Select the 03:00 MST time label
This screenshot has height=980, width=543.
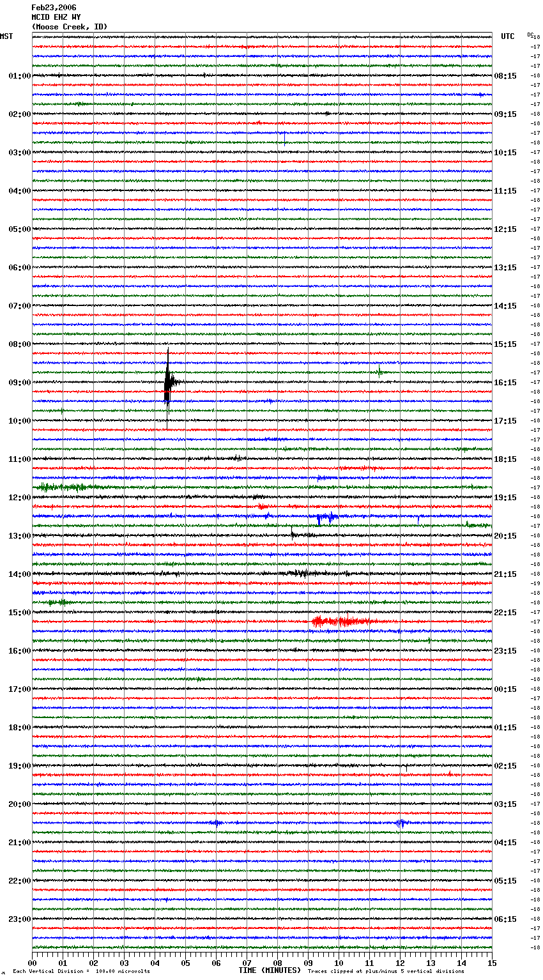(20, 153)
